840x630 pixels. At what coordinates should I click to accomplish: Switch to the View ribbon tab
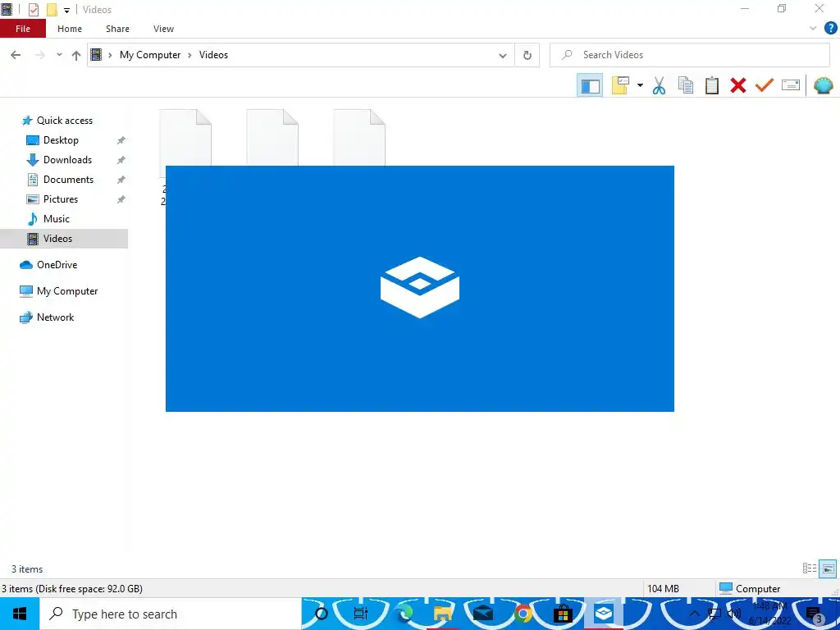tap(163, 29)
